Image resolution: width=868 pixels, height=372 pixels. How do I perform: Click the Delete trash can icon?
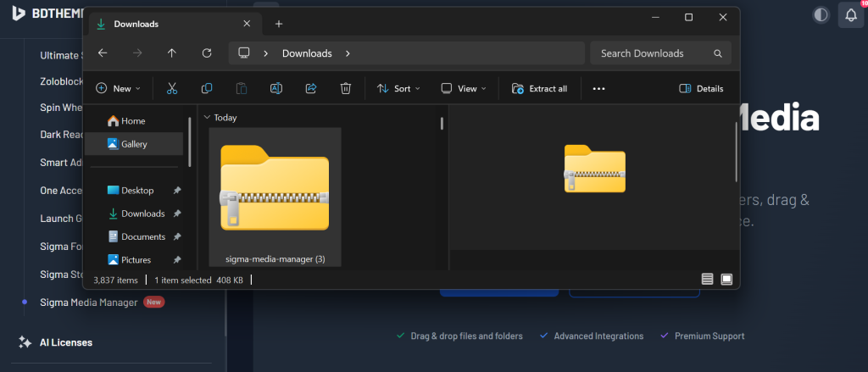[346, 89]
